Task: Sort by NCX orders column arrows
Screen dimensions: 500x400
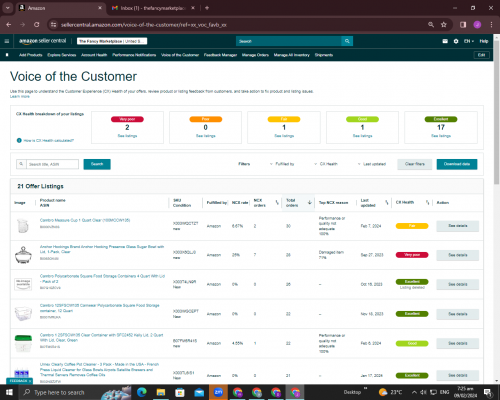Action: (277, 202)
